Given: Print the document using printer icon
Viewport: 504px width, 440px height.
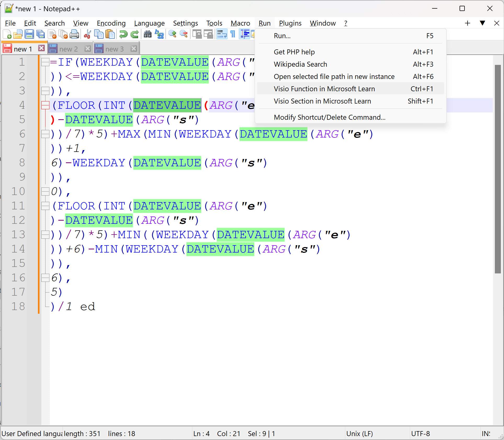Looking at the screenshot, I should point(75,34).
